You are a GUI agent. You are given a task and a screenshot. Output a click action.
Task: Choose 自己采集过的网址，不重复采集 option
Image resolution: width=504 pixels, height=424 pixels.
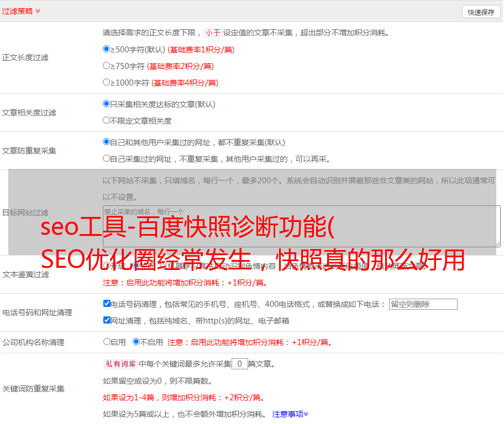pyautogui.click(x=106, y=158)
